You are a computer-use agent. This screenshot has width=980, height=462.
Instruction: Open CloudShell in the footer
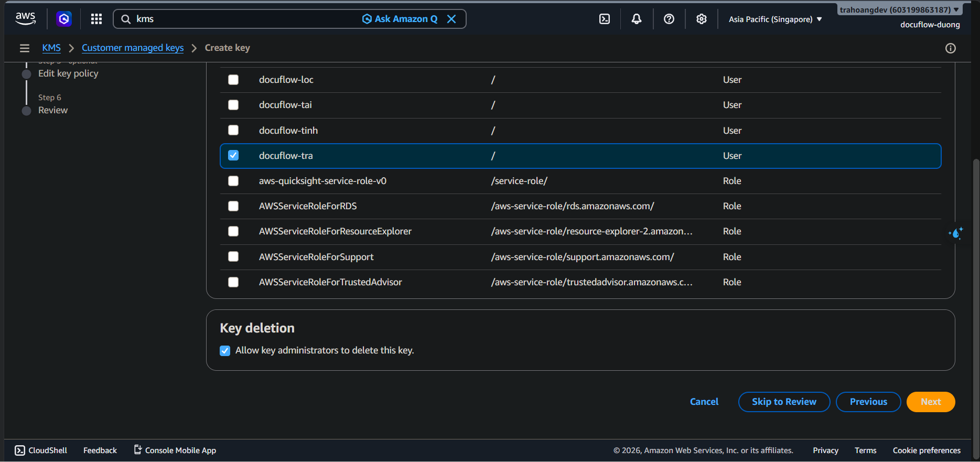coord(41,450)
